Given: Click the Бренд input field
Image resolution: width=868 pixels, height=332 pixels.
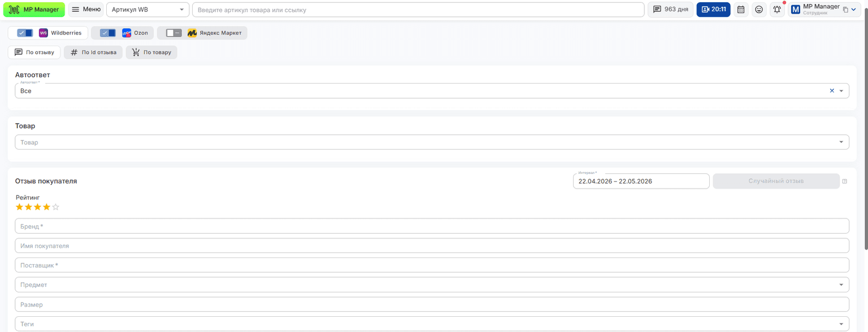Looking at the screenshot, I should point(432,226).
